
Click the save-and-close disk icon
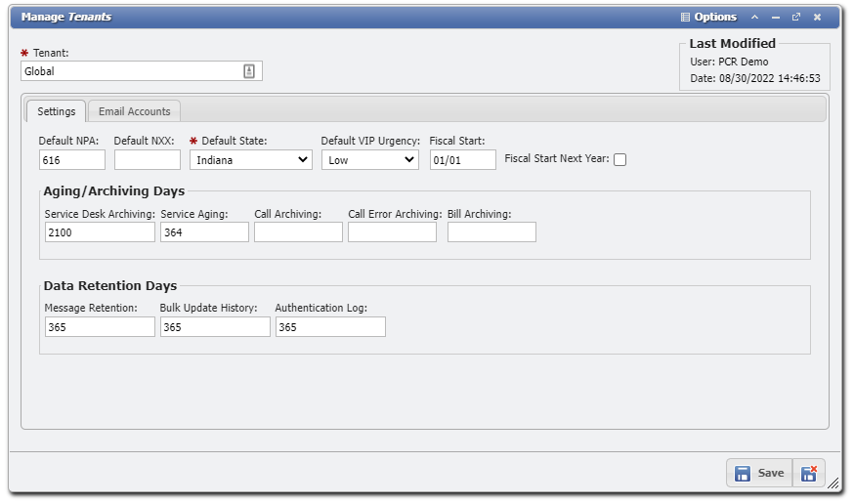(x=809, y=474)
